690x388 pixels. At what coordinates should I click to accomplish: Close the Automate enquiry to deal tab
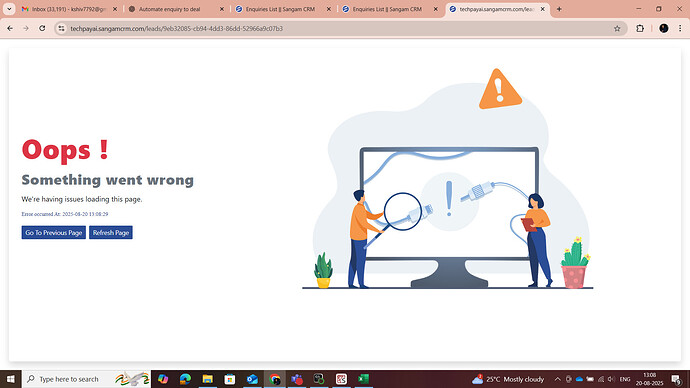(222, 9)
